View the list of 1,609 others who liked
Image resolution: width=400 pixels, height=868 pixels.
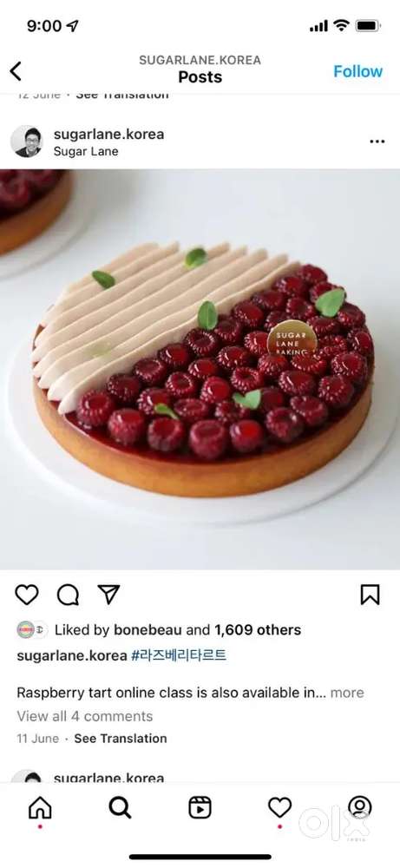coord(258,630)
